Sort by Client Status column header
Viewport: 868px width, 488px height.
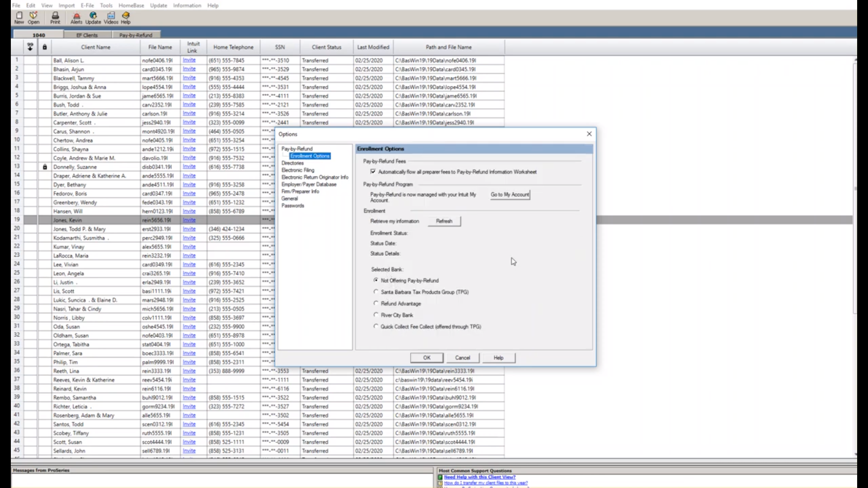(326, 47)
